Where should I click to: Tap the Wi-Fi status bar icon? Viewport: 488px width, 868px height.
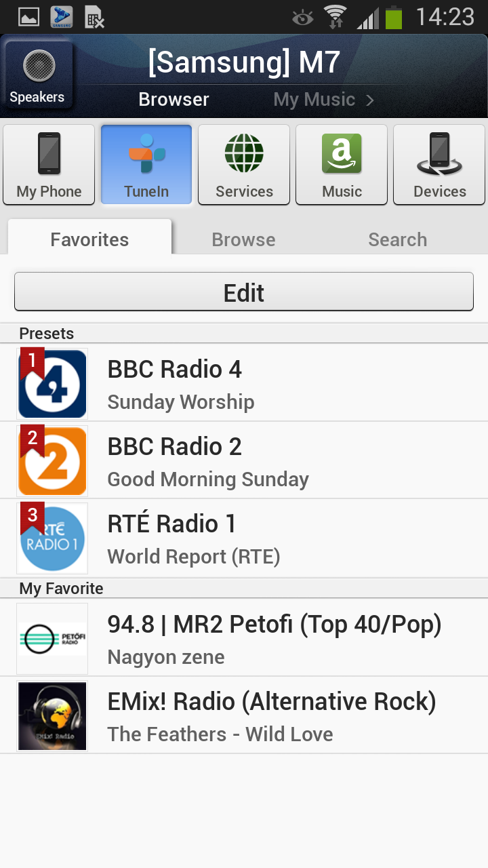pos(335,16)
